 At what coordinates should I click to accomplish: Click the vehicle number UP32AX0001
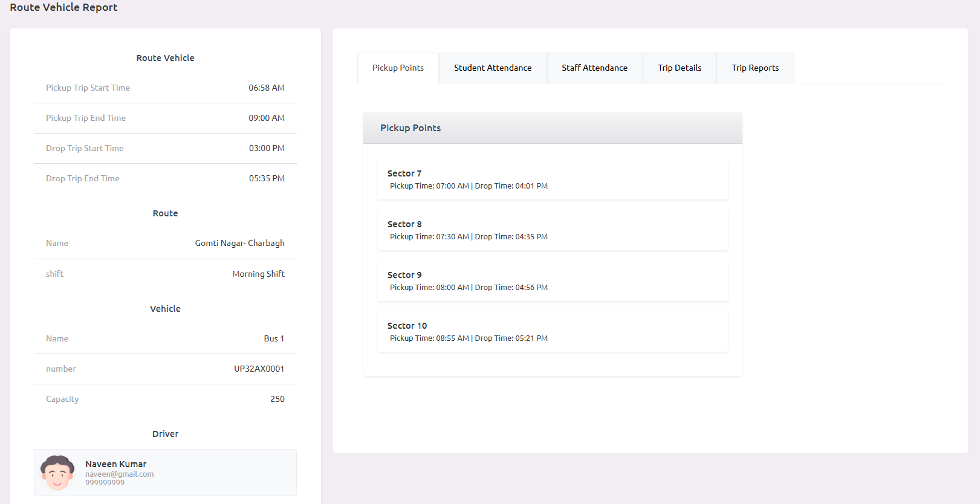coord(259,369)
